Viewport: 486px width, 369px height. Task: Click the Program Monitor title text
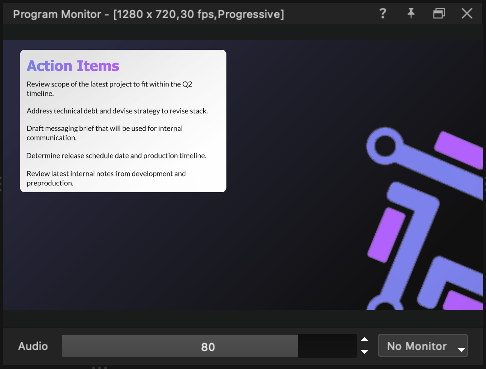click(x=148, y=14)
